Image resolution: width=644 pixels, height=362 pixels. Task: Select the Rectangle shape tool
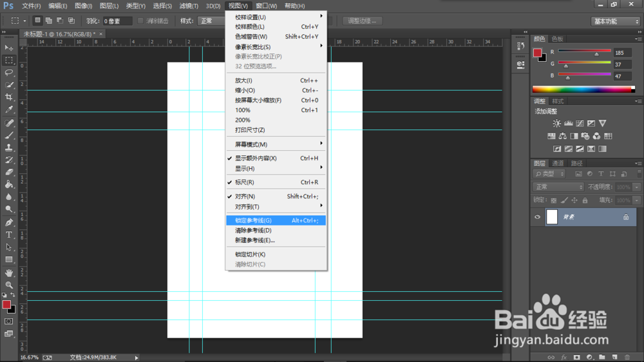[8, 260]
